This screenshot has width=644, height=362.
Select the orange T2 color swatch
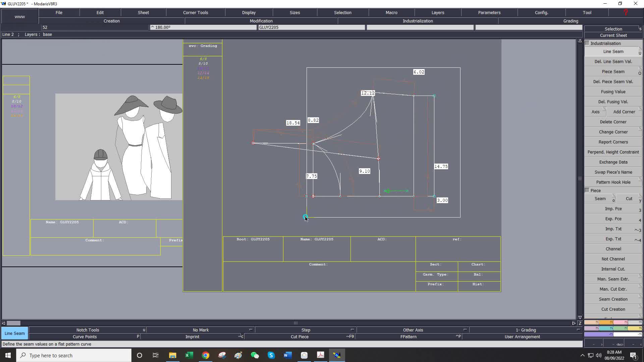pos(606,322)
